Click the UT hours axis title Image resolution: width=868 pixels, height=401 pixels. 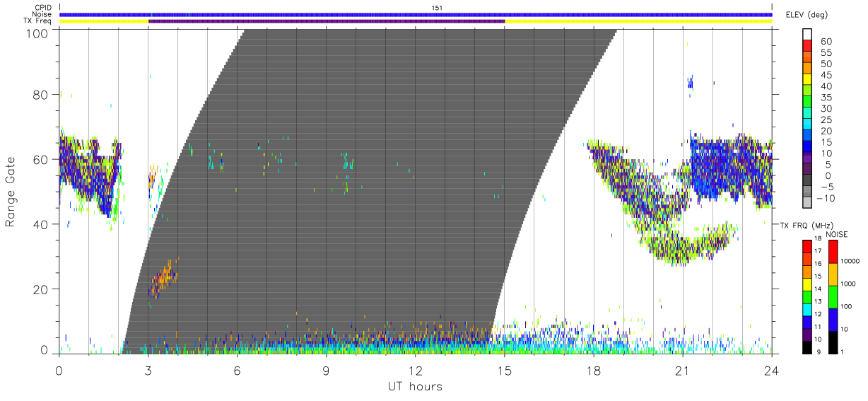pyautogui.click(x=415, y=386)
